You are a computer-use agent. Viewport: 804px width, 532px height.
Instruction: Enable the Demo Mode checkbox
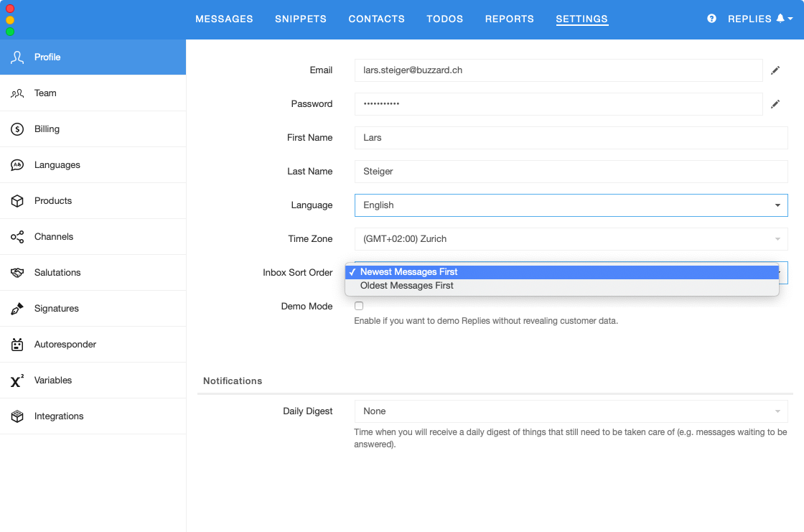click(x=359, y=306)
